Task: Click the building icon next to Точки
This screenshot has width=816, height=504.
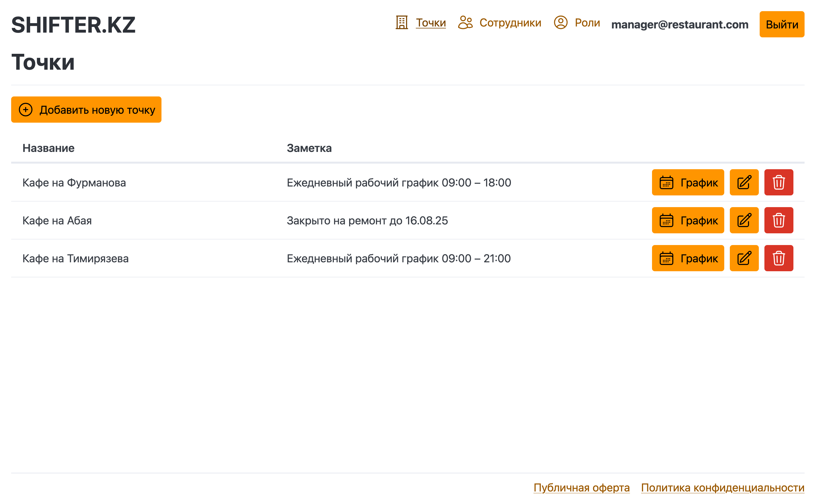Action: click(402, 23)
